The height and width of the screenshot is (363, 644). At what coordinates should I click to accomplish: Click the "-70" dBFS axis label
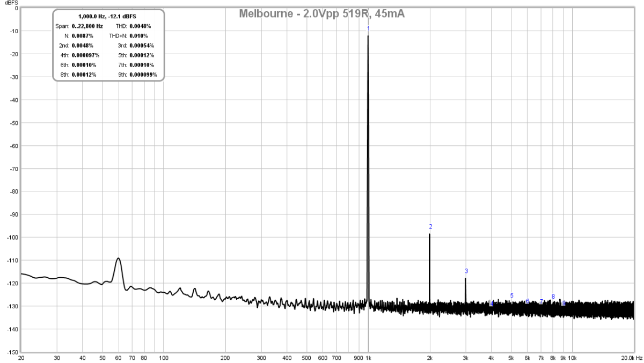[x=14, y=168]
